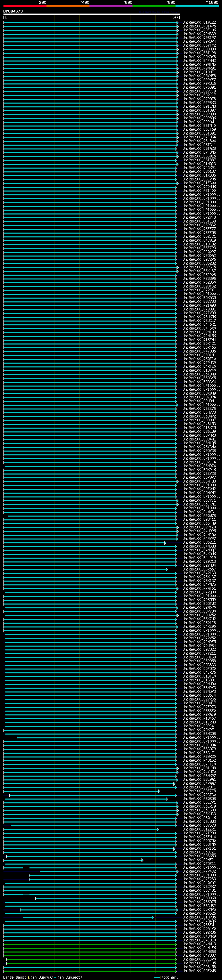Viewport: 222px width, 980px height.
Task: Select the UniRef100_Q862E1 label
Action: tap(199, 543)
